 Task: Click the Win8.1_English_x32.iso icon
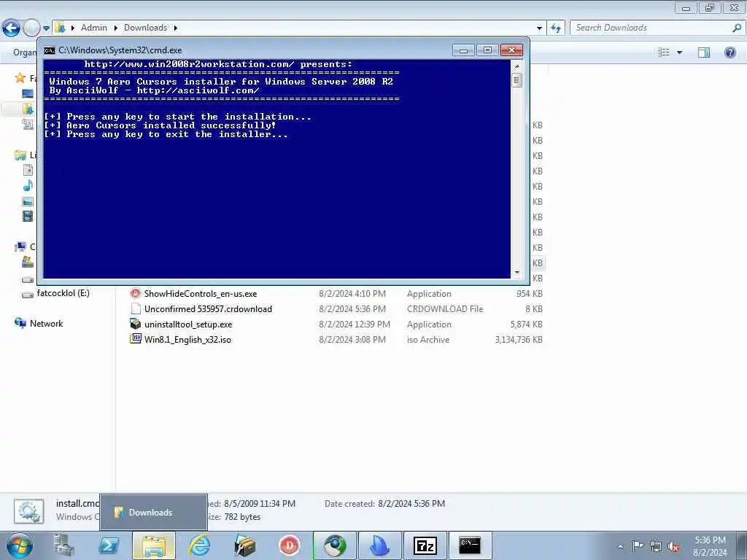(136, 339)
